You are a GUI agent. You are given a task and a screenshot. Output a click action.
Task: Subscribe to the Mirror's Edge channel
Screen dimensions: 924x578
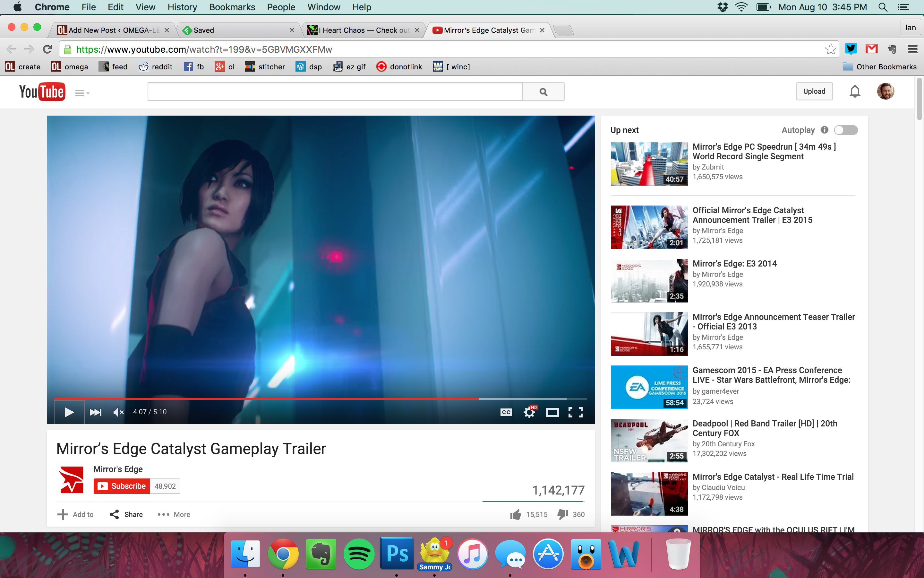122,486
